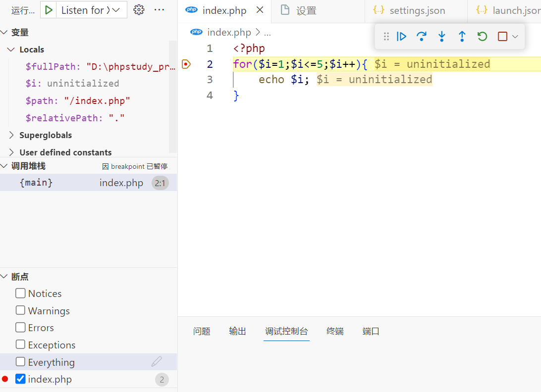
Task: Open the debug view more actions menu
Action: [159, 10]
